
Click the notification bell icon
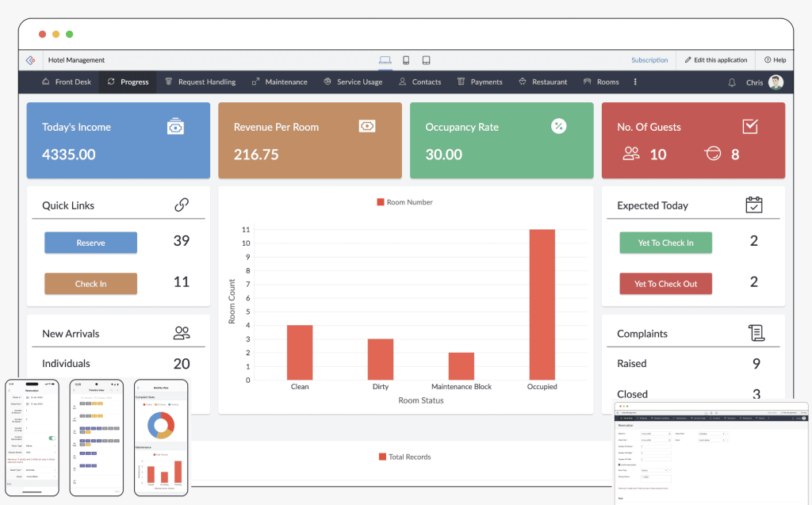pyautogui.click(x=732, y=82)
